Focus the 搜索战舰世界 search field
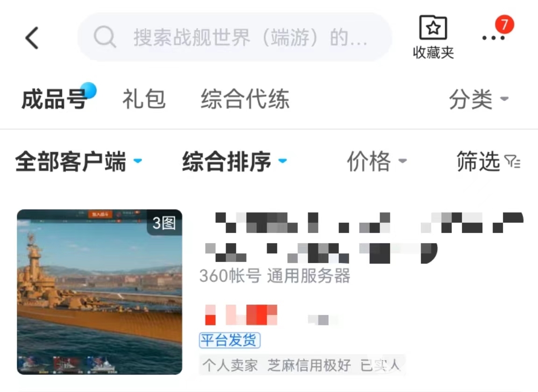538x392 pixels. (235, 37)
